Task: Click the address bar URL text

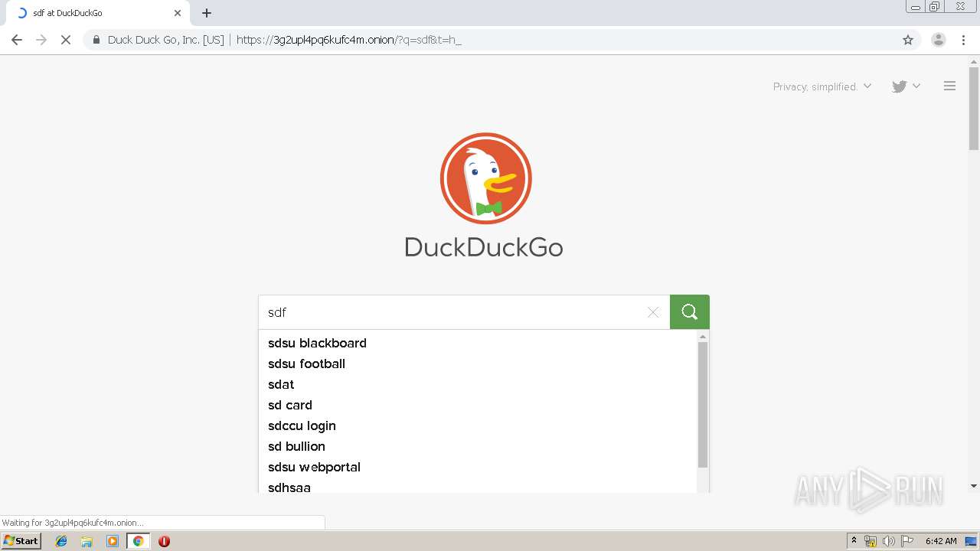Action: (348, 40)
